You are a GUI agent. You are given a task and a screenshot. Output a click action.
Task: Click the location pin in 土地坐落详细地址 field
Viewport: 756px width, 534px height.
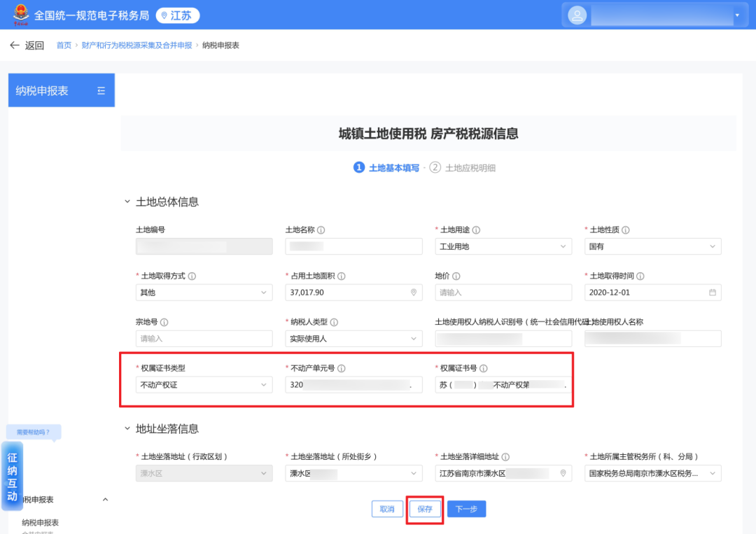(563, 473)
